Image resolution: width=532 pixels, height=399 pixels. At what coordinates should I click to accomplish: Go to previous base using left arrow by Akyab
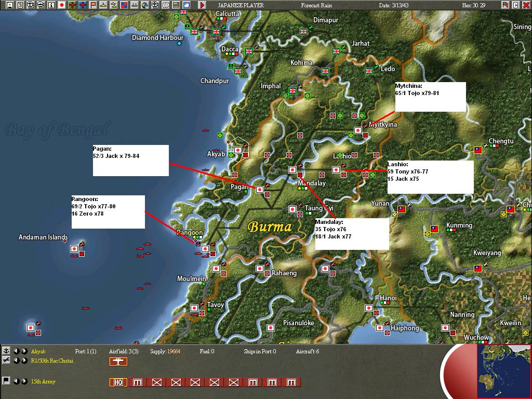(16, 351)
